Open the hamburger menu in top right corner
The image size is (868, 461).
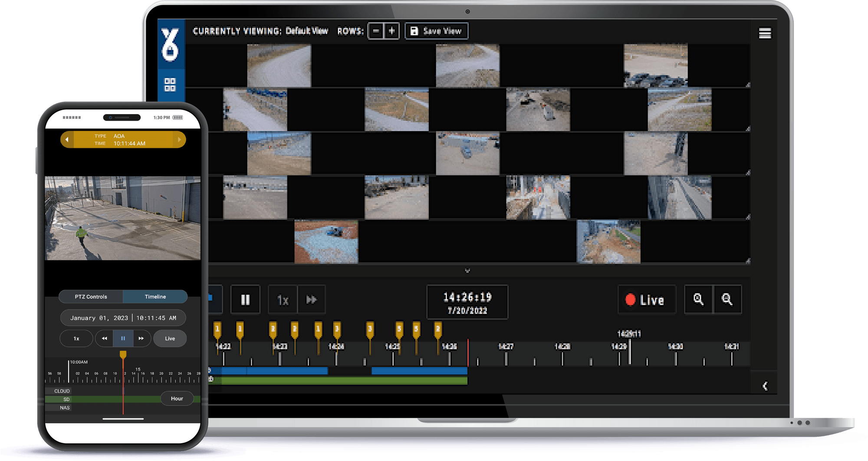click(765, 33)
